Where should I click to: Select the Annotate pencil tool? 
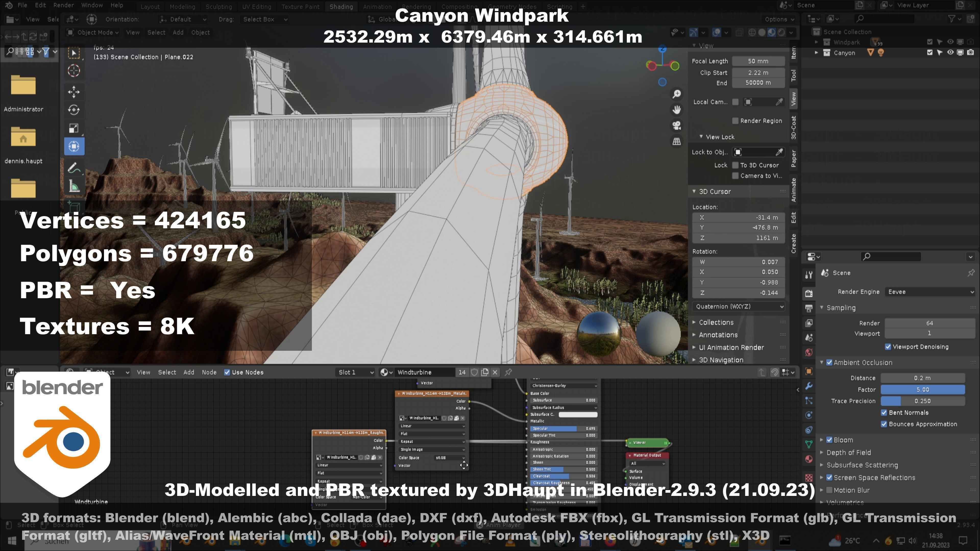(74, 167)
